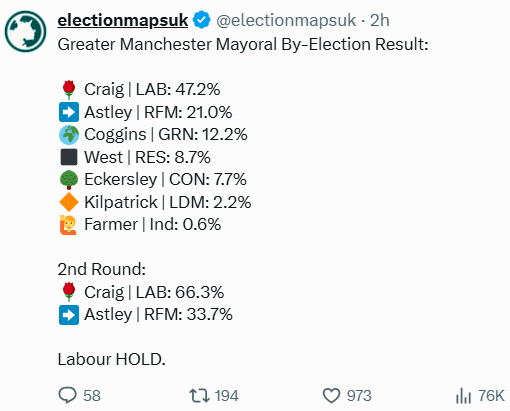Click the blue arrow emoji beside Astley 21.0%

coord(69,112)
